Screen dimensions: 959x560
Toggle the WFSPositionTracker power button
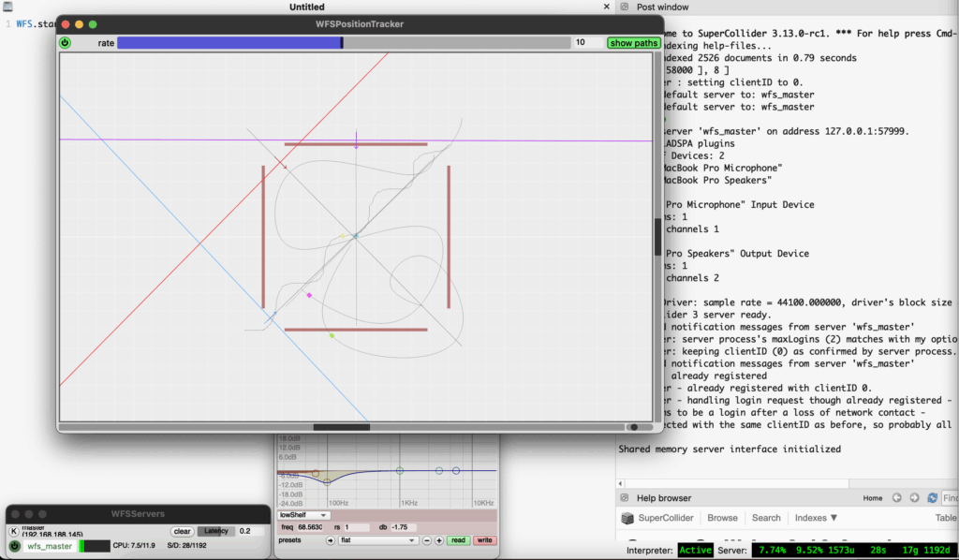point(65,43)
